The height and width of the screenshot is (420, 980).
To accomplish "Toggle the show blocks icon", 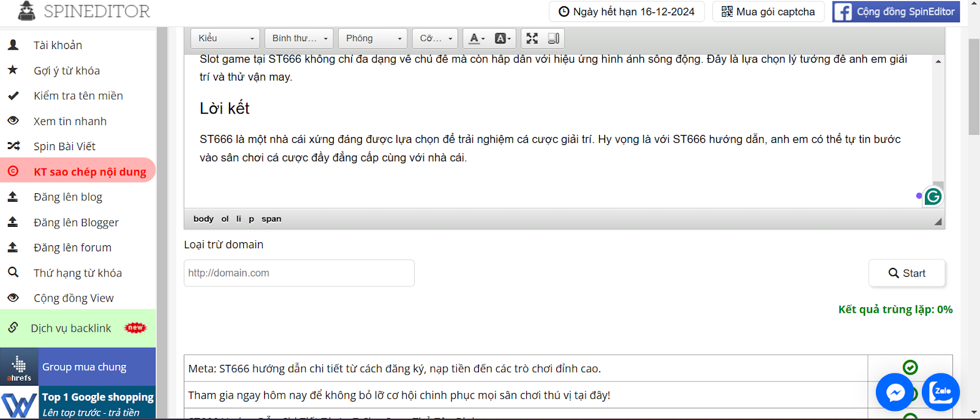I will pyautogui.click(x=553, y=39).
